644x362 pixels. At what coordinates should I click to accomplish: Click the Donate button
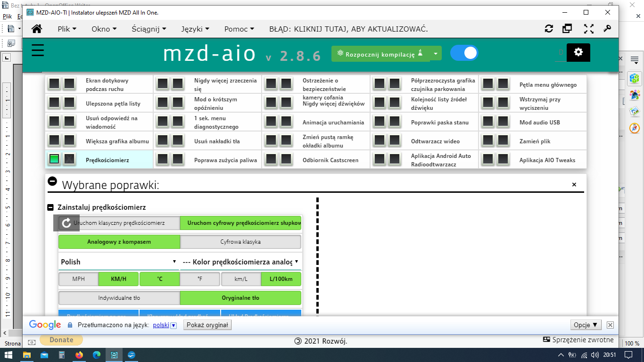tap(61, 340)
